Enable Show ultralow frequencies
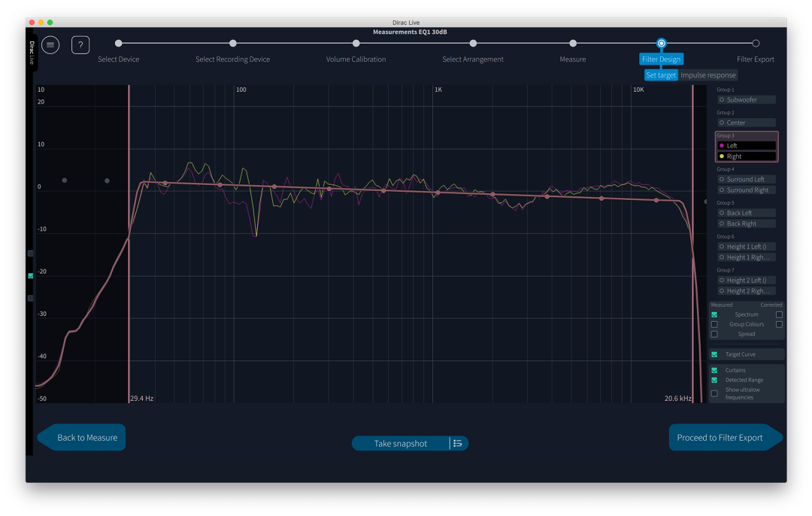The height and width of the screenshot is (516, 812). click(714, 393)
